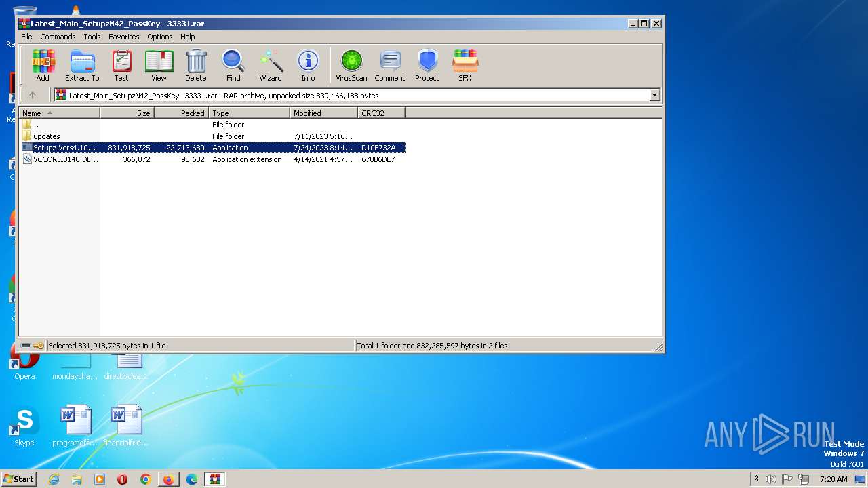Click the Action Center flag icon
Viewport: 868px width, 488px height.
point(788,479)
